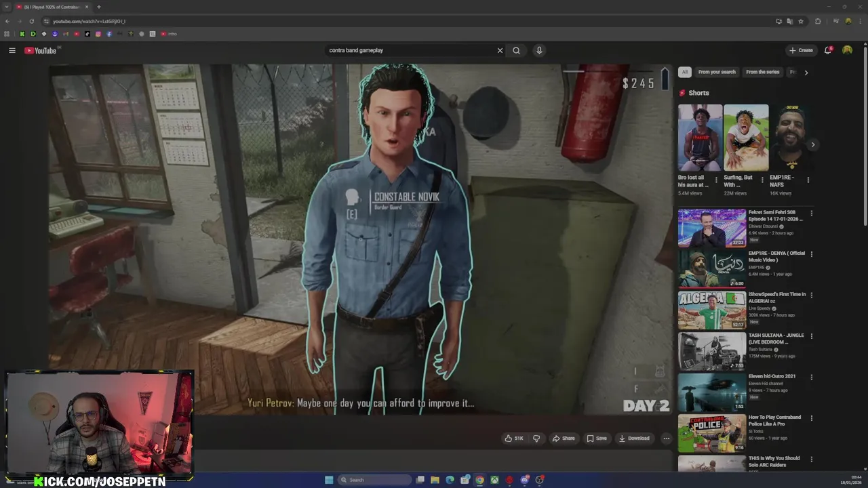Screen dimensions: 868x488
Task: Open the Xbox app in taskbar
Action: tap(494, 480)
